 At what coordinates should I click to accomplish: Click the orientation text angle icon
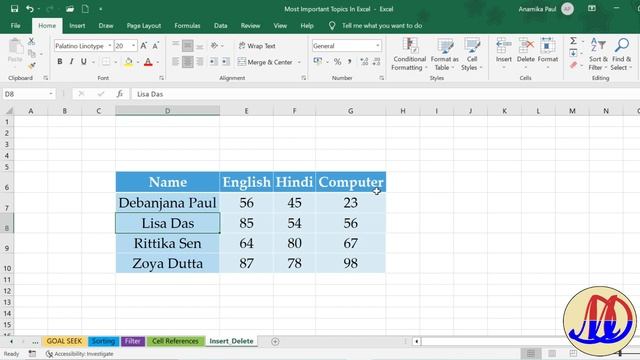214,46
